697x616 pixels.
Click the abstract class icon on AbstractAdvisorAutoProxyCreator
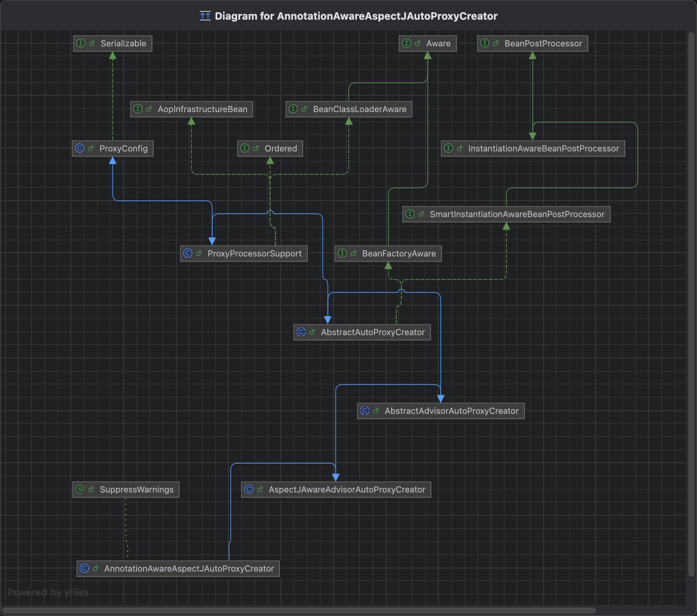pyautogui.click(x=365, y=411)
